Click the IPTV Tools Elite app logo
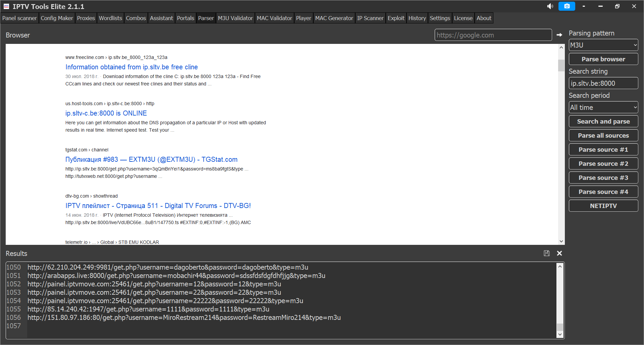The width and height of the screenshot is (644, 345). (x=6, y=6)
